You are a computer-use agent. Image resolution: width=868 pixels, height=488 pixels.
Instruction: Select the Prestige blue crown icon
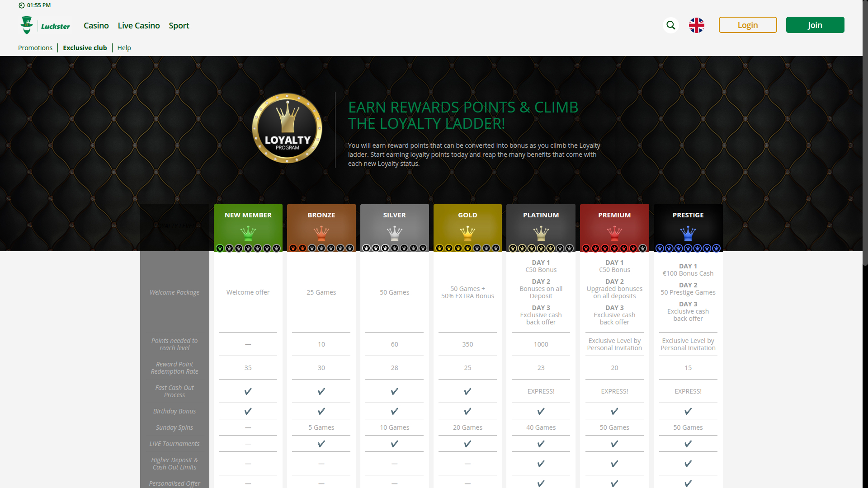[x=688, y=234]
